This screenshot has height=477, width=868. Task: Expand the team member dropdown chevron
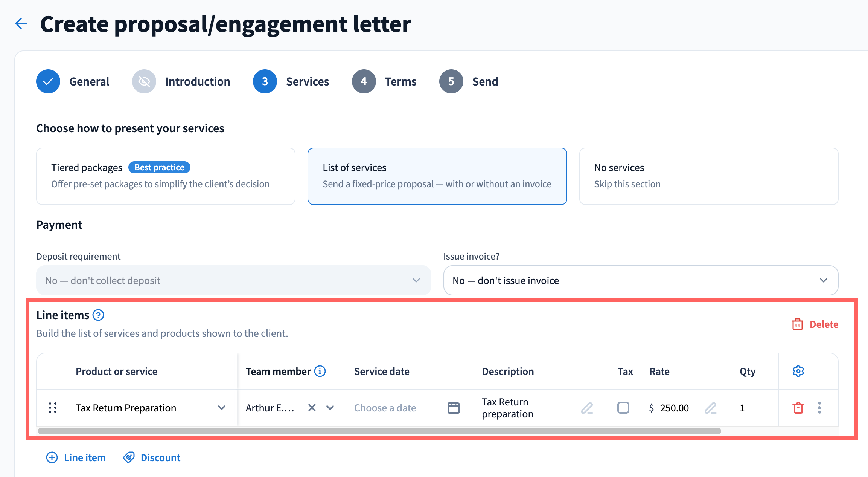tap(330, 408)
